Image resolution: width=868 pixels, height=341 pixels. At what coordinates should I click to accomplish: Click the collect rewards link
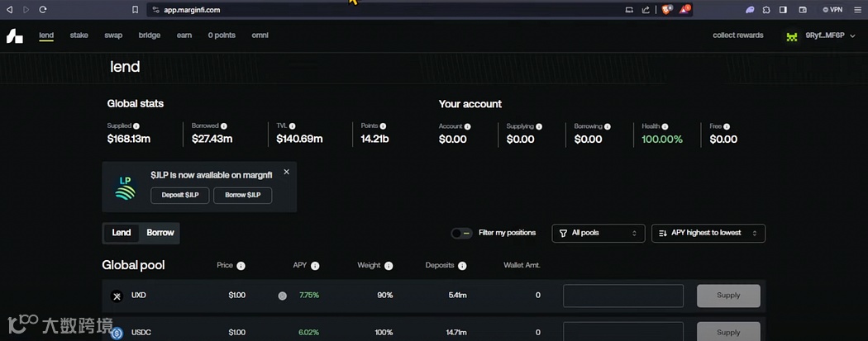[738, 36]
